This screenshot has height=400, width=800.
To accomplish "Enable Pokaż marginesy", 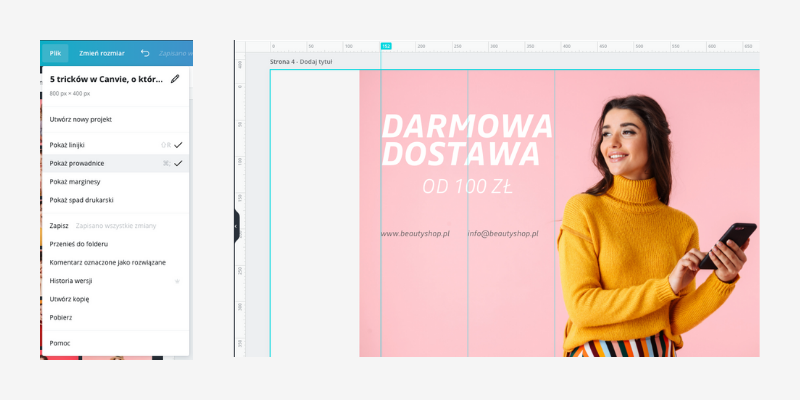I will click(x=115, y=182).
